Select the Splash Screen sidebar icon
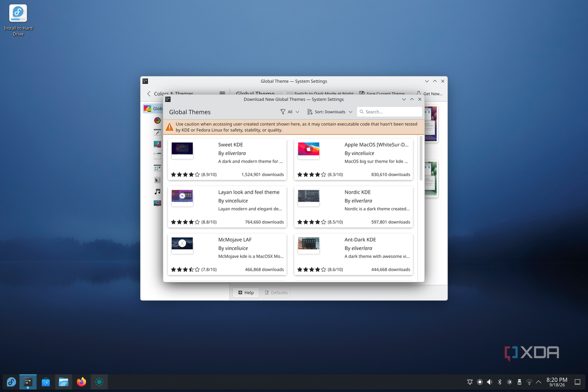Screen dimensions: 588x392 tap(157, 203)
